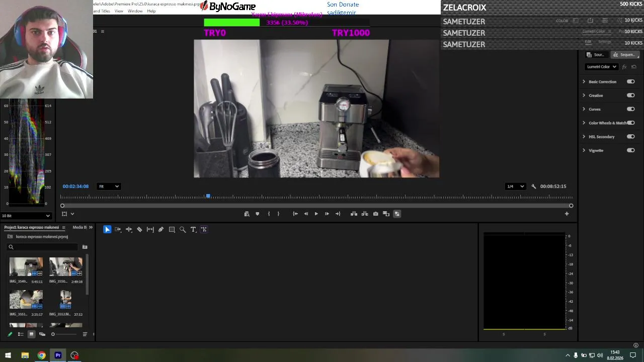Viewport: 644px width, 362px height.
Task: Toggle project writable green pencil icon
Action: [x=10, y=334]
